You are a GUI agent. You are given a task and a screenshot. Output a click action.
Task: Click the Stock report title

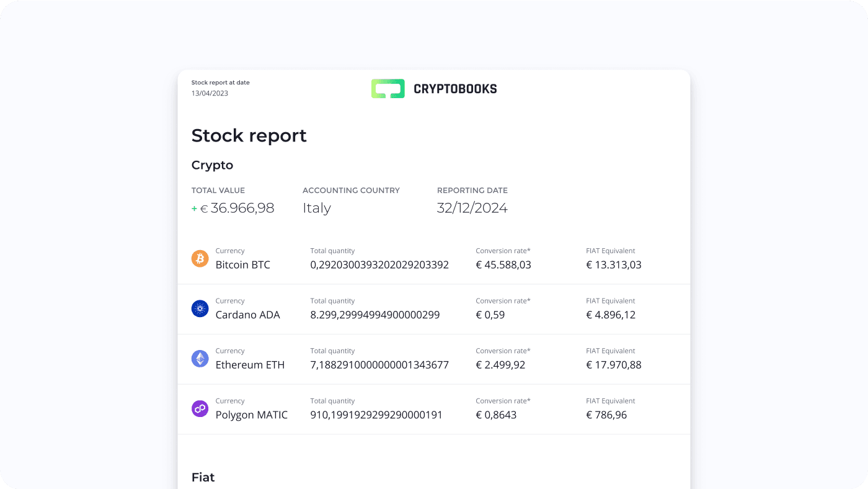pos(249,135)
